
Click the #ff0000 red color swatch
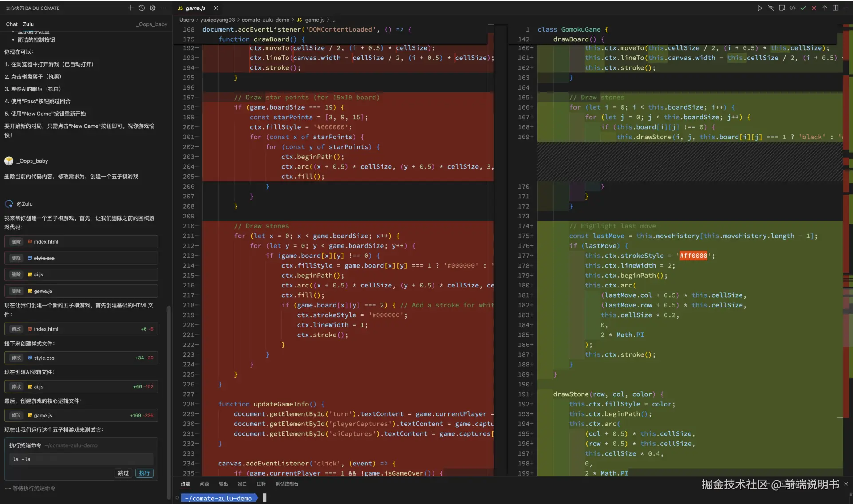(x=693, y=256)
